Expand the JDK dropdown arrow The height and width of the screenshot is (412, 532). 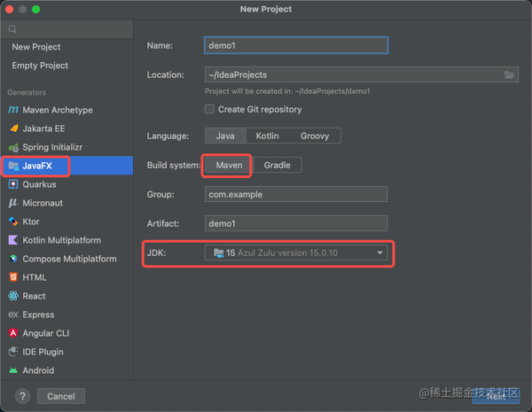380,253
